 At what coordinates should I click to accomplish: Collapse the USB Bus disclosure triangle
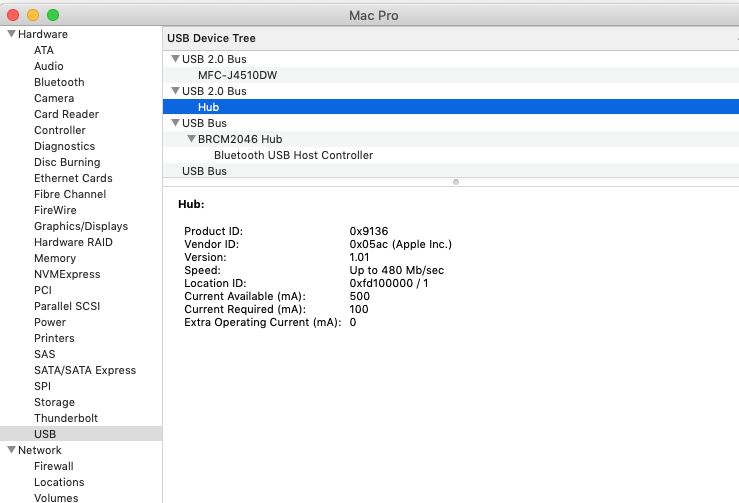(x=175, y=123)
